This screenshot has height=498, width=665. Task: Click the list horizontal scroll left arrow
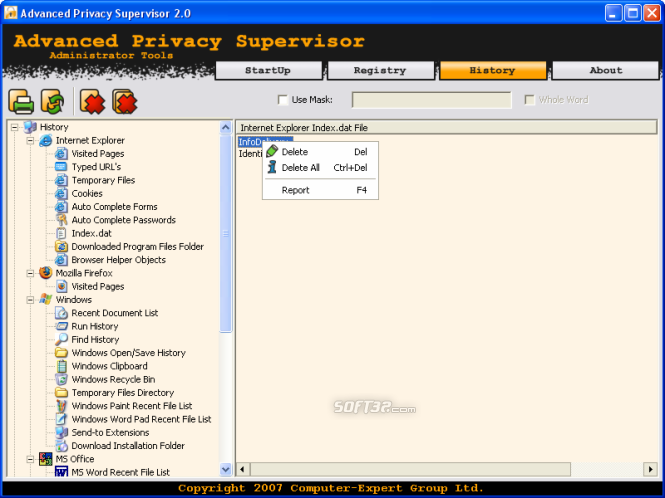point(243,469)
